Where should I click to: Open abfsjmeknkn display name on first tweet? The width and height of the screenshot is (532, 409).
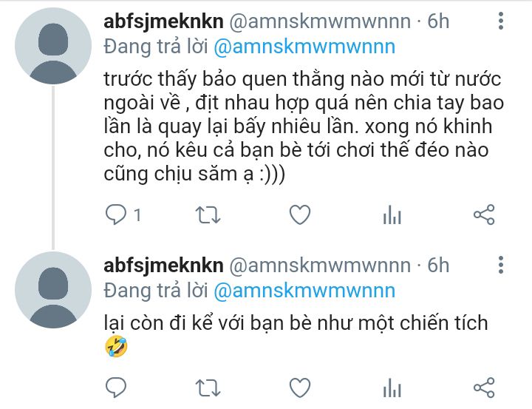coord(163,21)
